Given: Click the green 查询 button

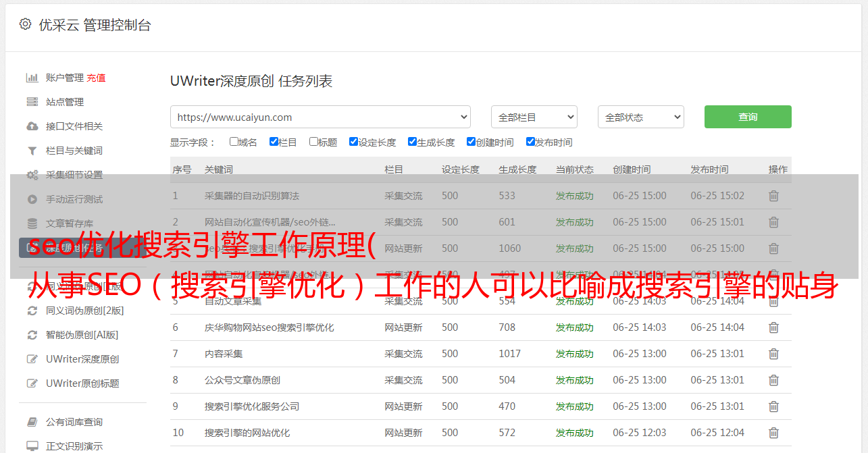Looking at the screenshot, I should (748, 117).
